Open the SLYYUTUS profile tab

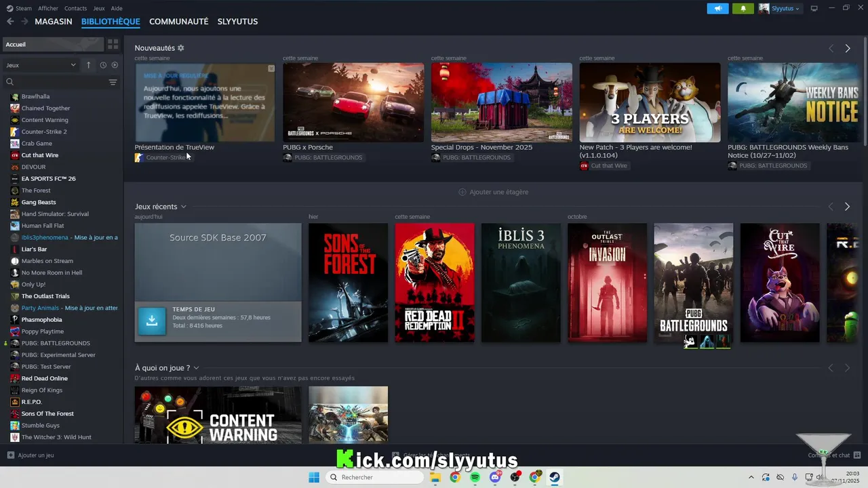click(x=237, y=22)
